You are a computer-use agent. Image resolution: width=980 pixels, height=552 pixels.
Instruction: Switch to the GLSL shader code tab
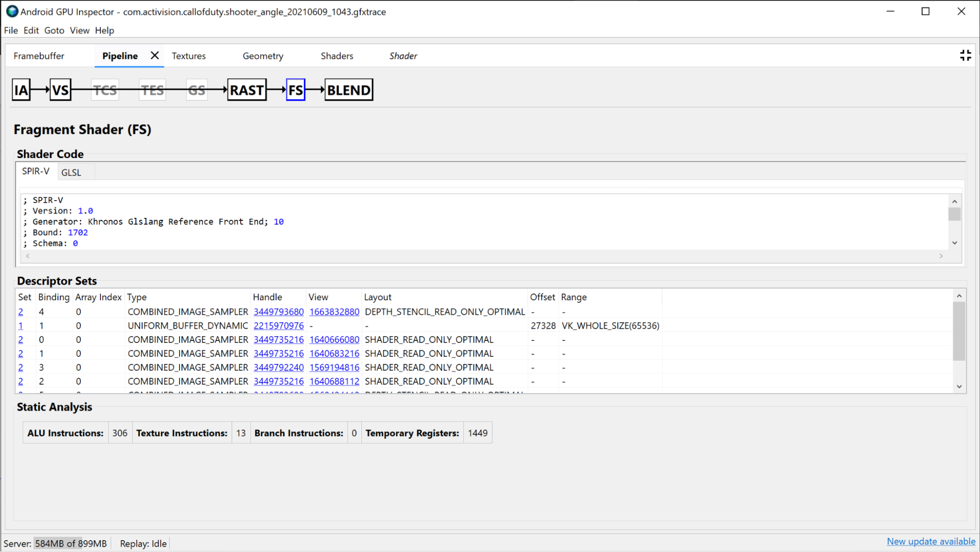coord(72,172)
